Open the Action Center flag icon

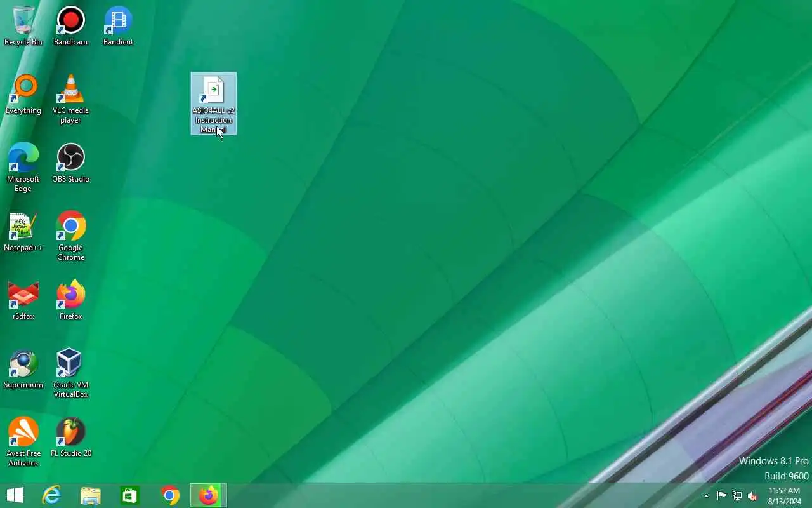click(x=722, y=496)
